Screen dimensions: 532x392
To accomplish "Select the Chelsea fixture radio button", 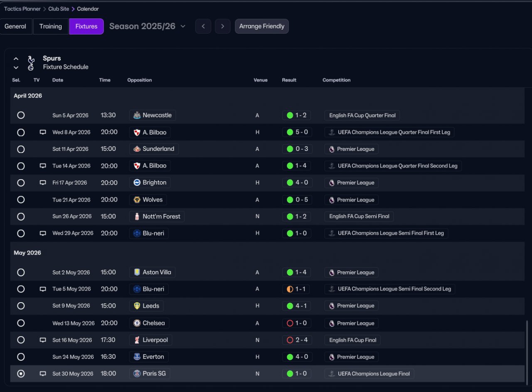I will [21, 323].
